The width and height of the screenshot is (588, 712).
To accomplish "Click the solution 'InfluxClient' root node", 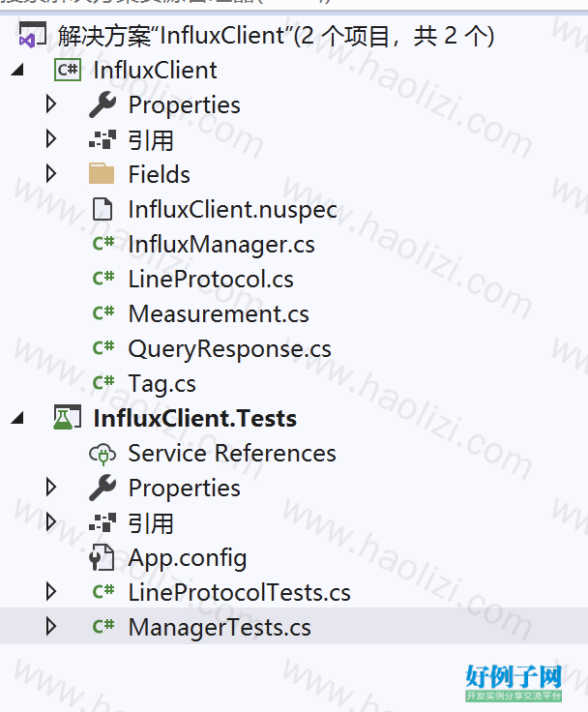I will pos(276,36).
